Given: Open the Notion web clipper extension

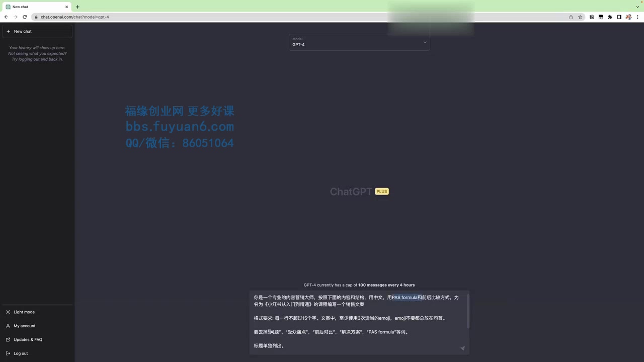Looking at the screenshot, I should (x=592, y=17).
